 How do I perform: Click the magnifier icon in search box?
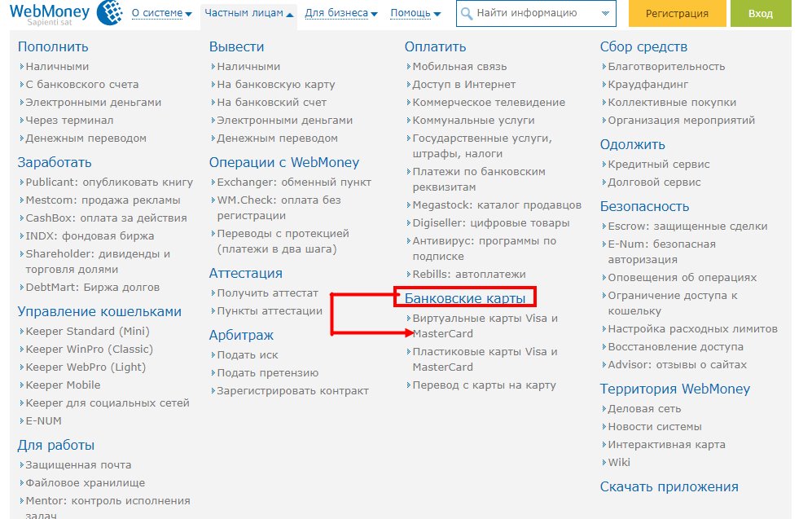pyautogui.click(x=467, y=14)
